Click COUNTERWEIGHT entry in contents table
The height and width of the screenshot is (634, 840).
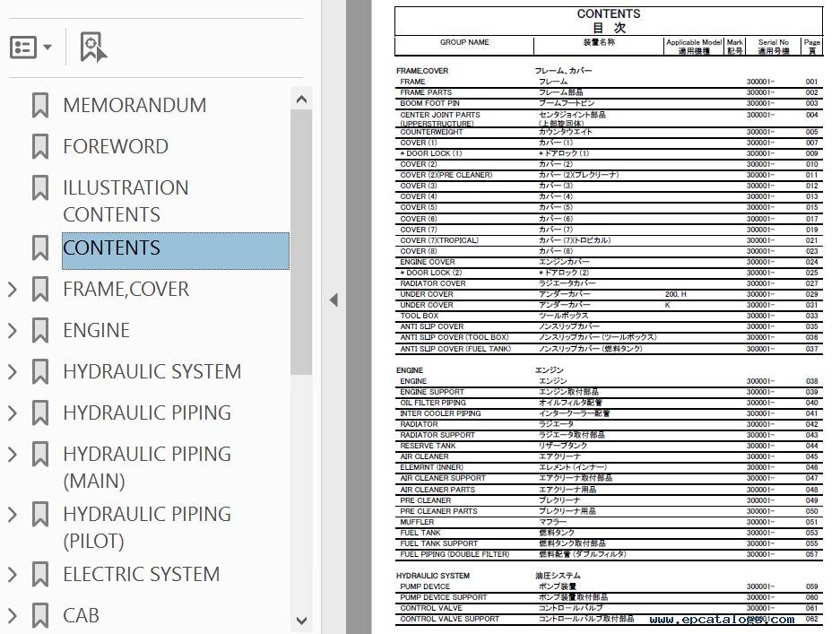[431, 132]
